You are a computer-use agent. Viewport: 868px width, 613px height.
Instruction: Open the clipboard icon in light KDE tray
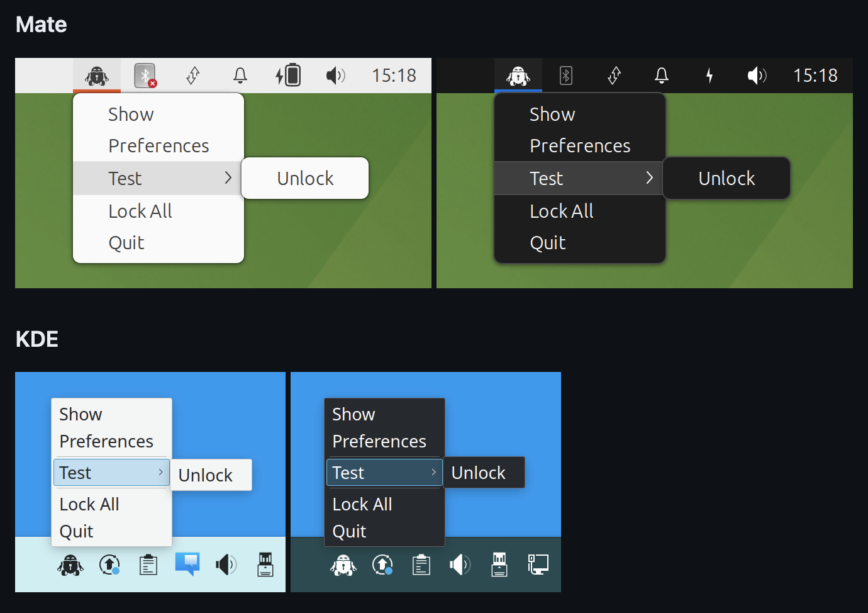148,565
